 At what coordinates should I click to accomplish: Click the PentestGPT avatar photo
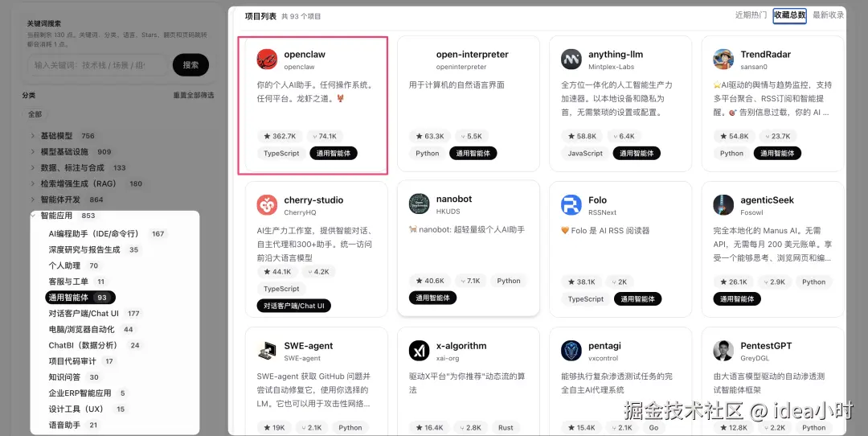[723, 351]
